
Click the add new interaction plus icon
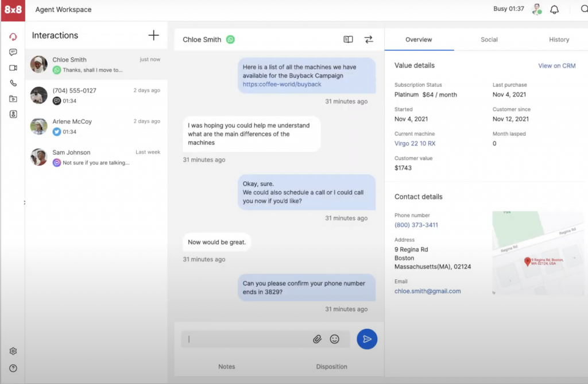pyautogui.click(x=153, y=36)
